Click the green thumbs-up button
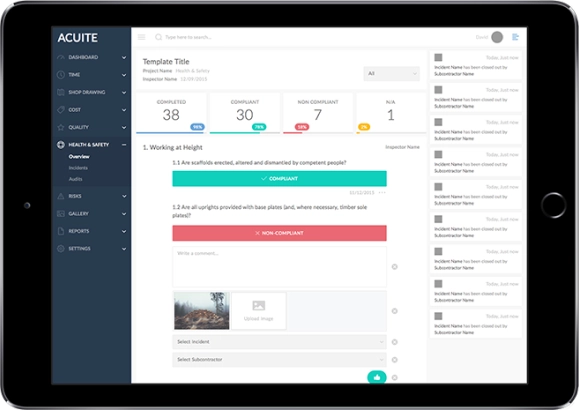Screen dimensions: 579x410 pos(377,377)
